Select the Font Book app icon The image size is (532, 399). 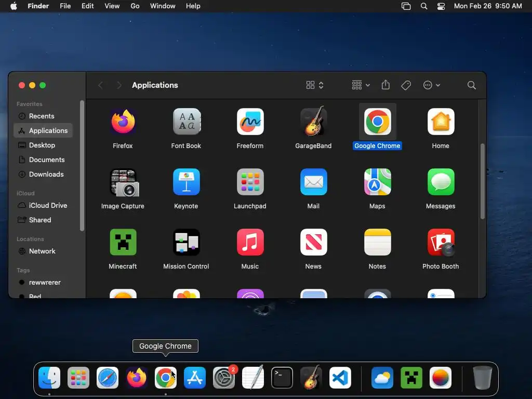coord(187,122)
